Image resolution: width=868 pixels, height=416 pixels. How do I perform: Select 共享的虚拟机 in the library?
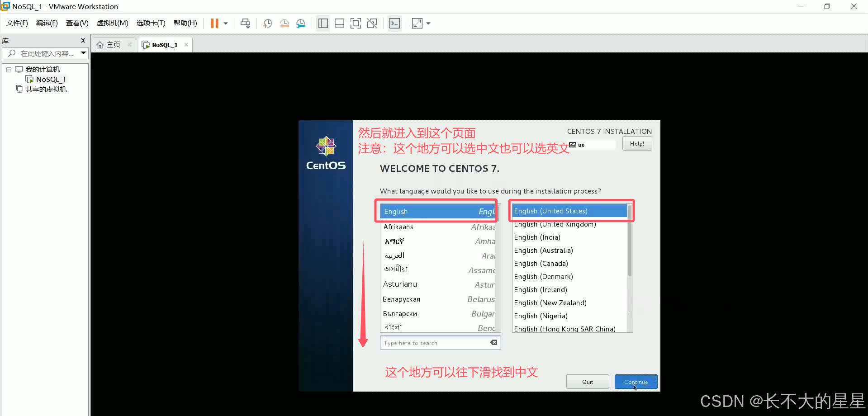coord(46,89)
